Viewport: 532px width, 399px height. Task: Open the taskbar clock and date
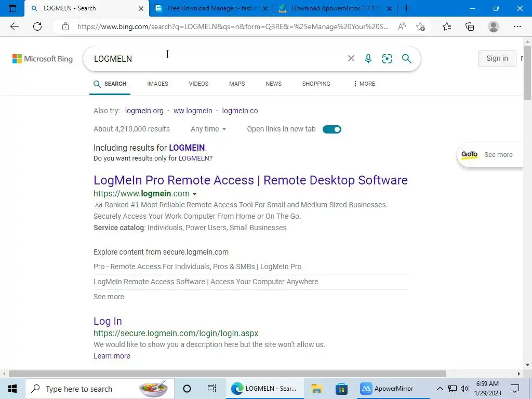tap(487, 389)
